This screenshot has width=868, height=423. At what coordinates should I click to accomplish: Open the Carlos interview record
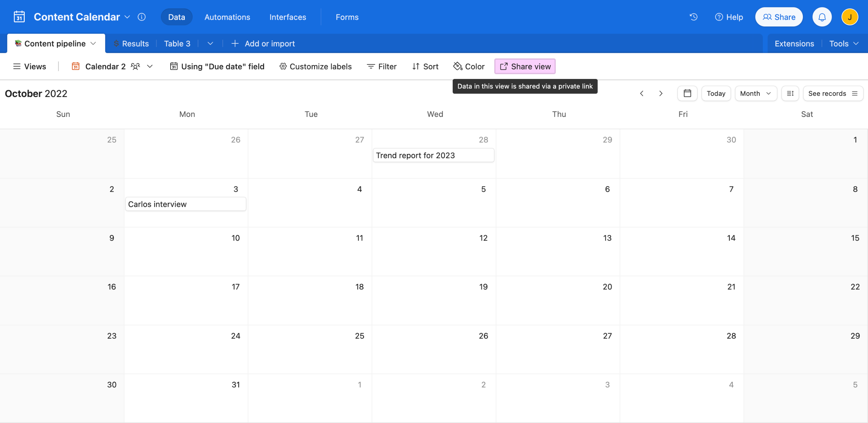coord(185,204)
